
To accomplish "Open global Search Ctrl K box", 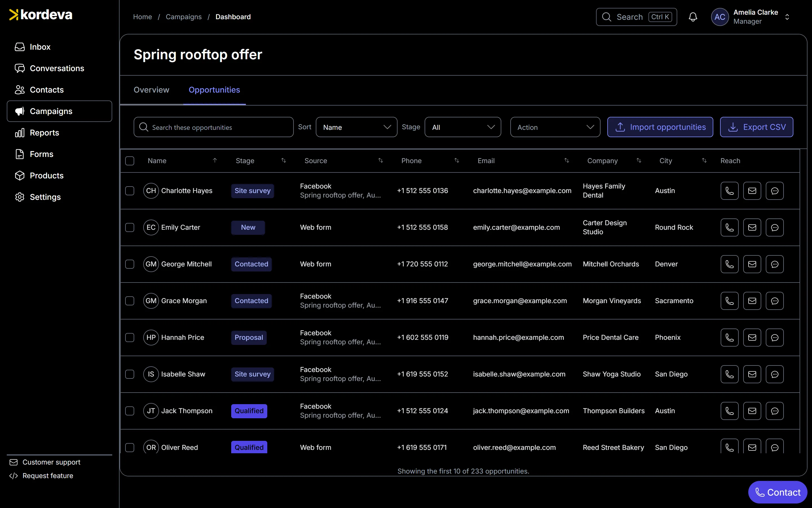I will [x=636, y=17].
